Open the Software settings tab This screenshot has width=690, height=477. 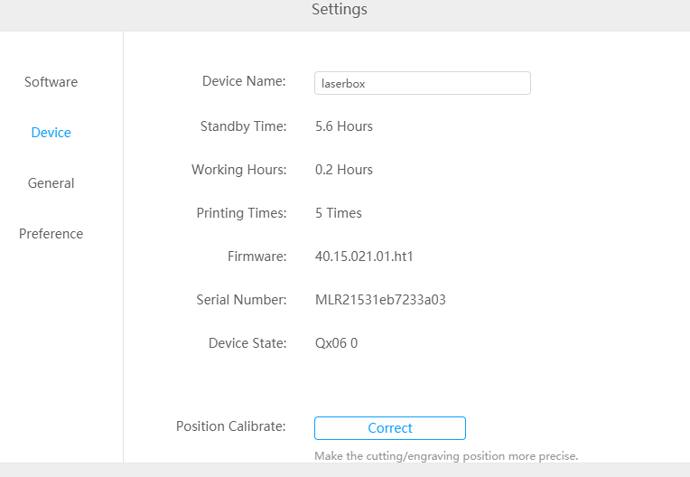pyautogui.click(x=51, y=82)
